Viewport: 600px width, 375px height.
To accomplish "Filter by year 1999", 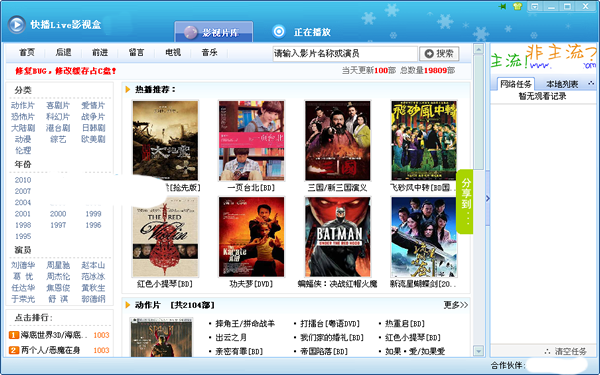I will click(93, 214).
